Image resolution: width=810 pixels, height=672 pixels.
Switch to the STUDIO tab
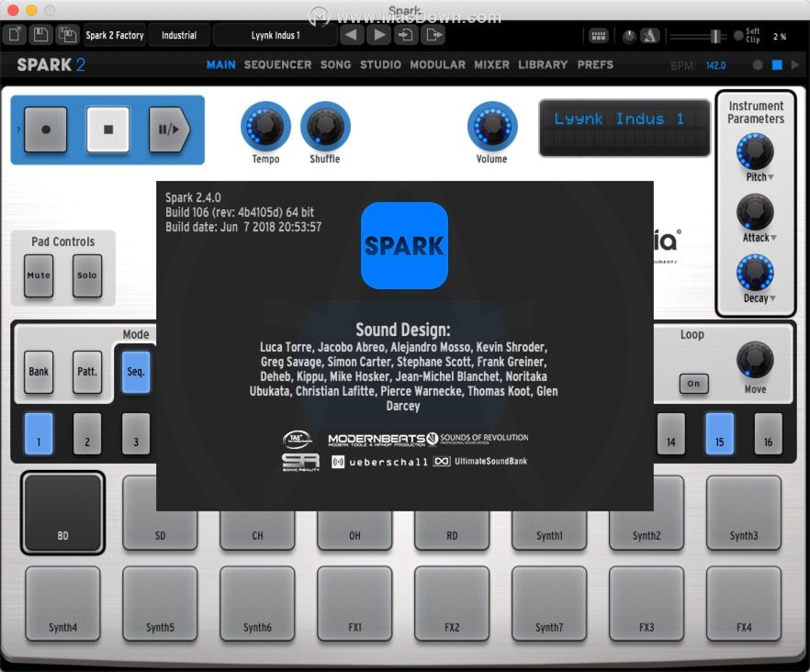(381, 65)
